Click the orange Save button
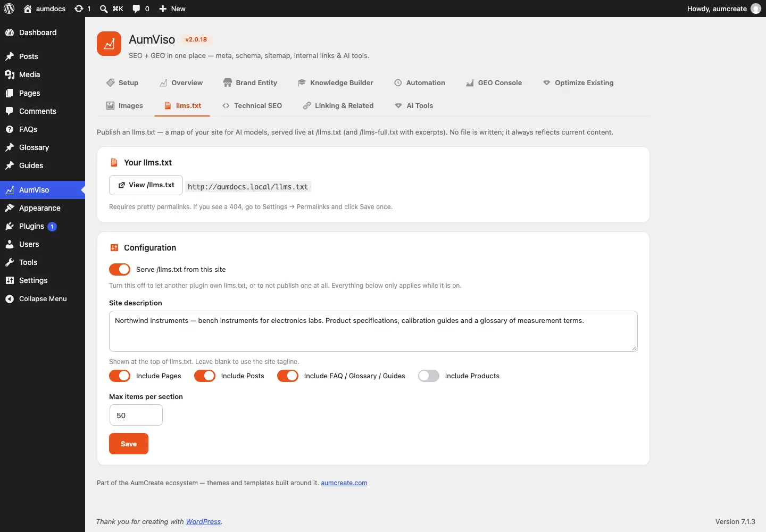 (129, 444)
